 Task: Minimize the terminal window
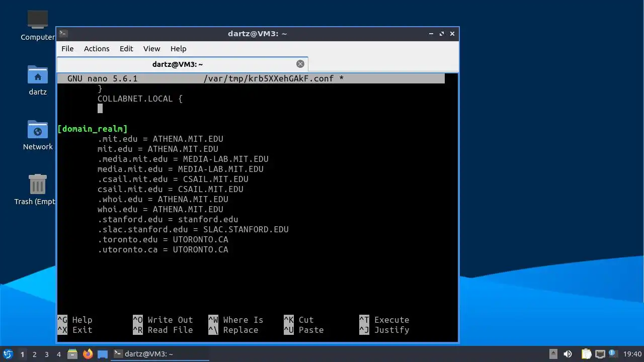[x=431, y=34]
